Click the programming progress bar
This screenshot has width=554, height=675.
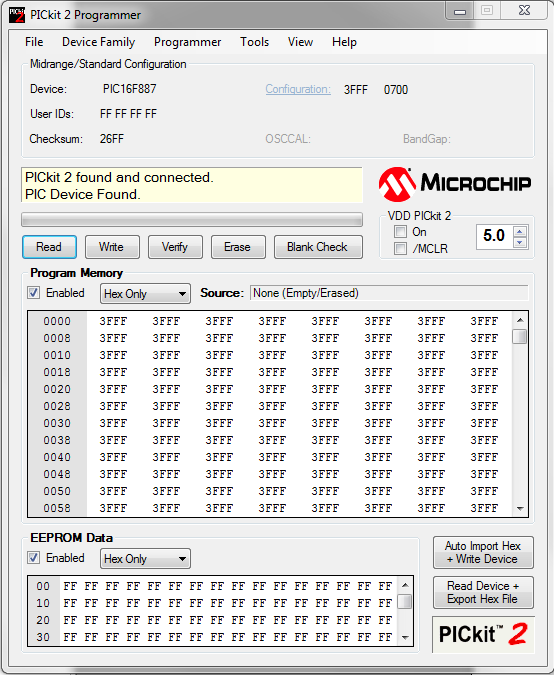click(x=192, y=220)
